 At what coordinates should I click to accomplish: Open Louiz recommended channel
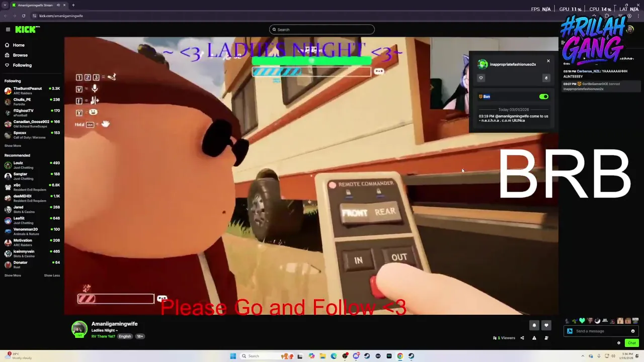click(x=32, y=165)
